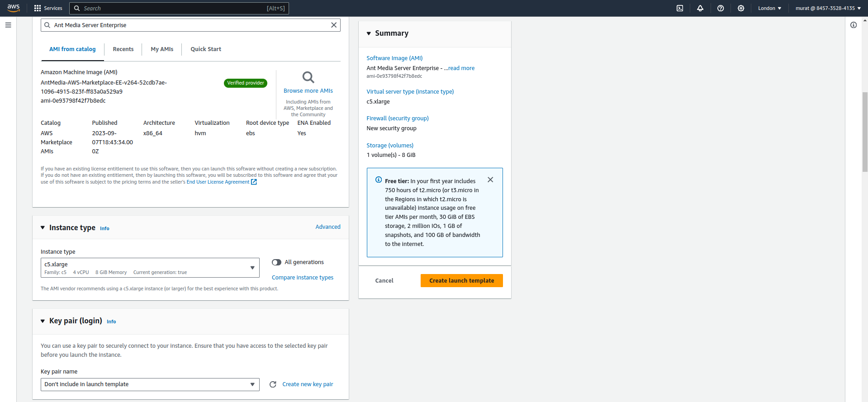Open the Advanced instance type link
Screen dimensions: 868x402
pyautogui.click(x=328, y=227)
